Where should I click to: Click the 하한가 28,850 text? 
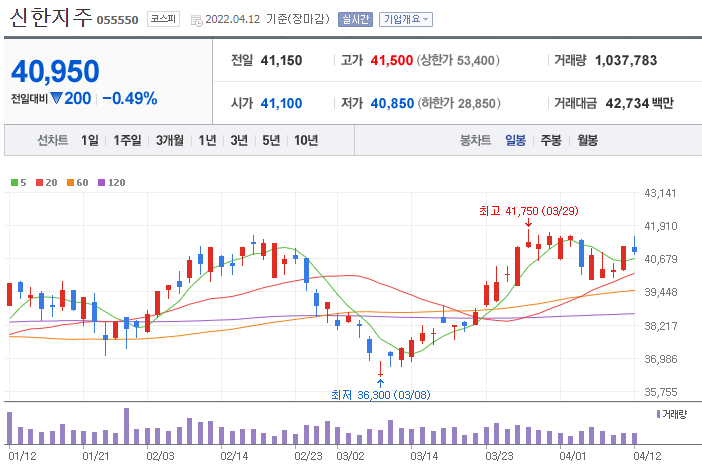(459, 103)
